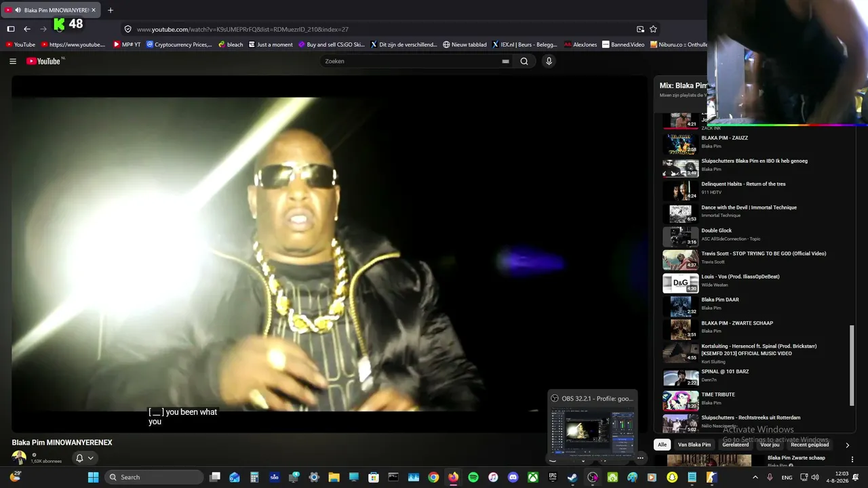
Task: Close the Blaka Pim MINOWANYERENEX tab
Action: 94,10
